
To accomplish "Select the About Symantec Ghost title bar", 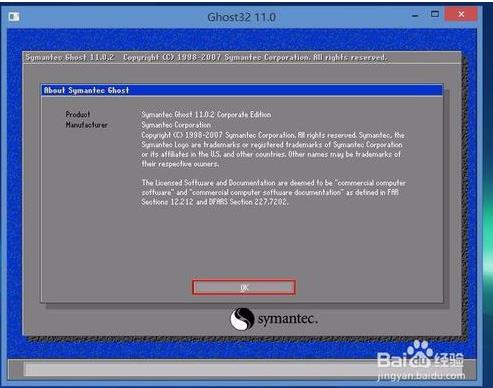I will click(x=242, y=90).
